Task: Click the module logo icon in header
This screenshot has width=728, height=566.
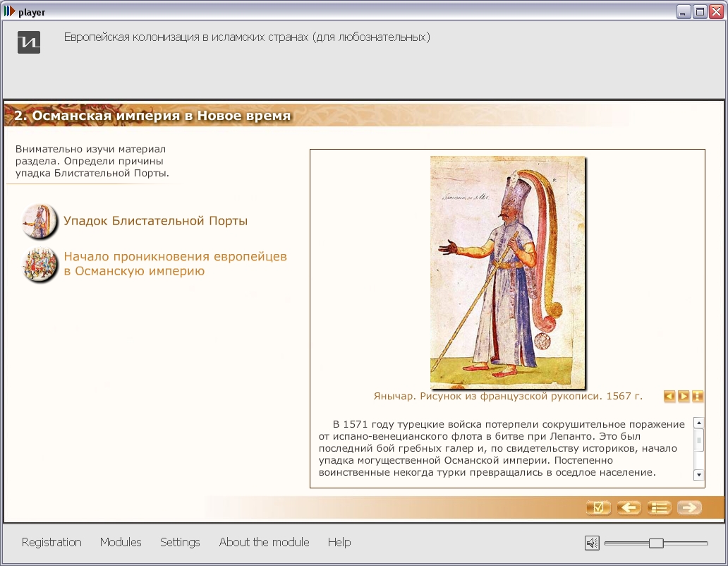Action: click(29, 42)
